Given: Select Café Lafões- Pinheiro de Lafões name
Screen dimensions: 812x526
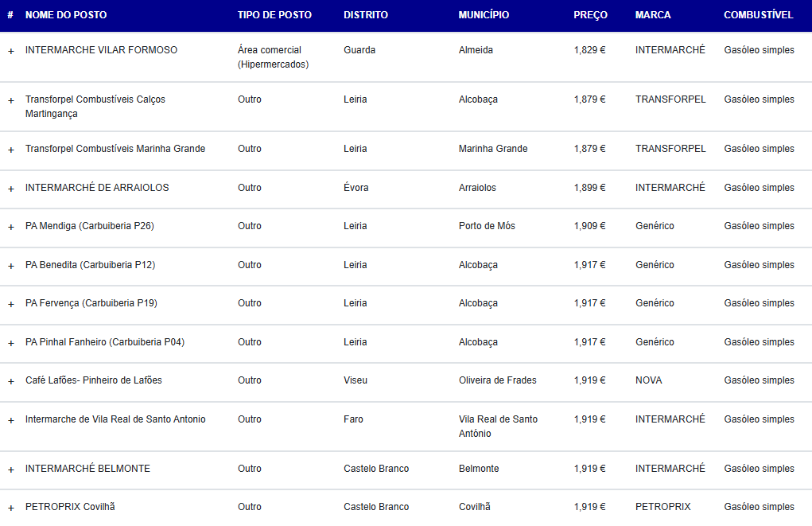Looking at the screenshot, I should tap(93, 380).
